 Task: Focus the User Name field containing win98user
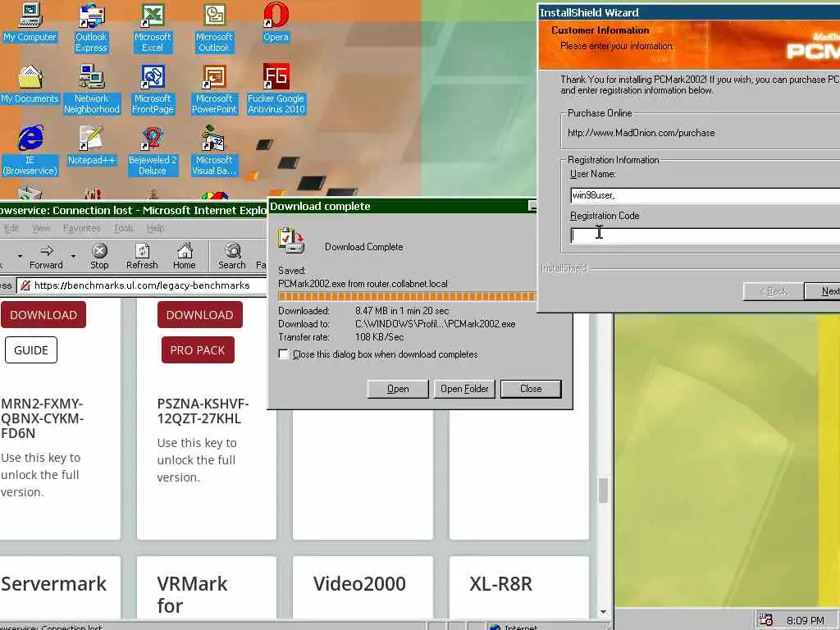(705, 195)
